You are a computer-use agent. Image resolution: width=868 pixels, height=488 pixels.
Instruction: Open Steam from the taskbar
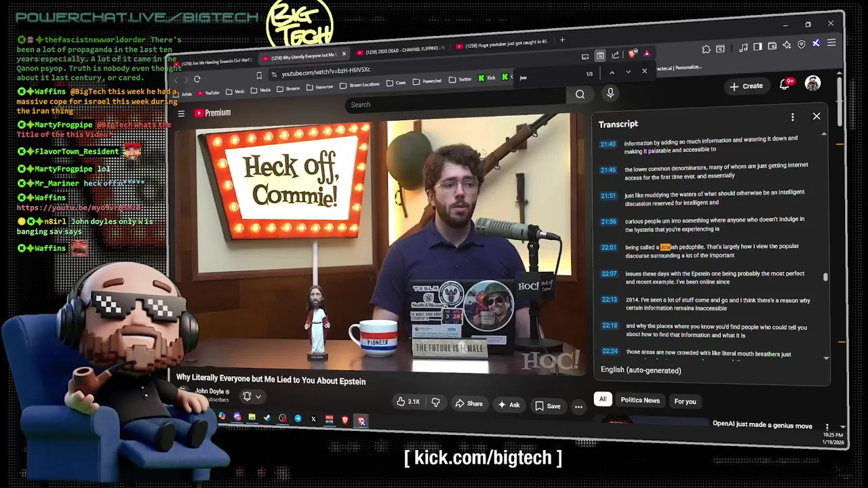(x=267, y=418)
